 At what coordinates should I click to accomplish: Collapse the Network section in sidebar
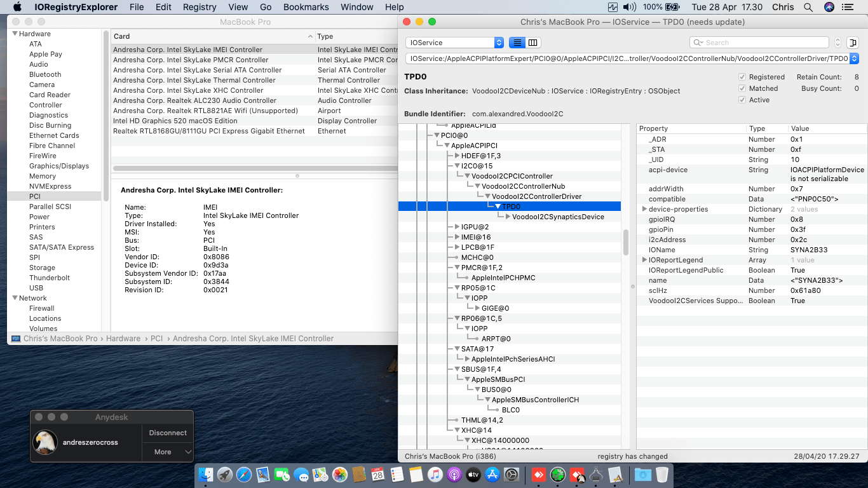[15, 298]
